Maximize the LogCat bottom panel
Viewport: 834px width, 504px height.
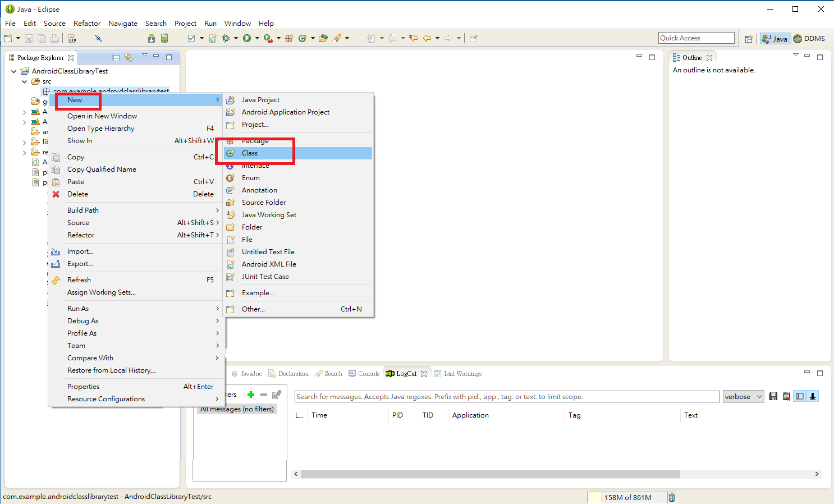820,373
